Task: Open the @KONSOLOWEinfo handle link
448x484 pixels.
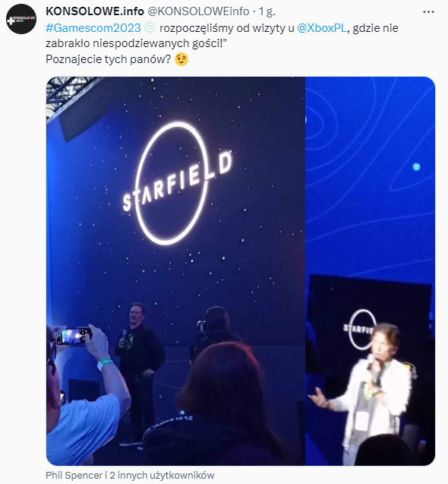Action: (x=198, y=11)
